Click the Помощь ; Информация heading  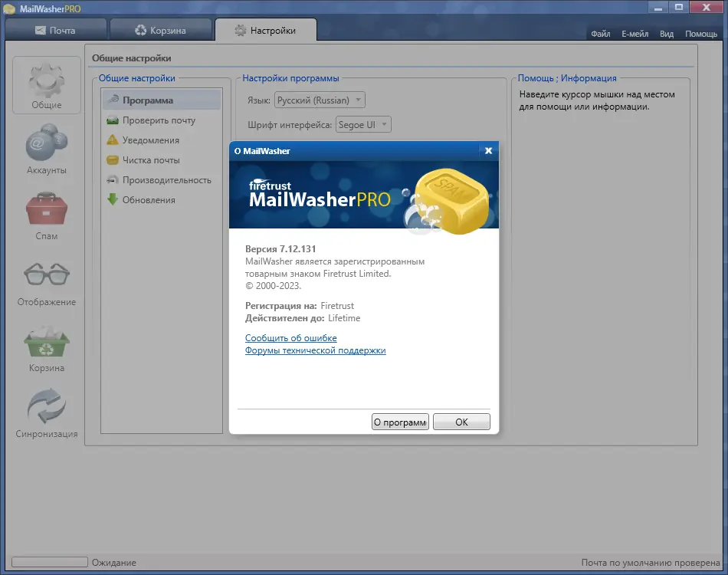click(x=567, y=78)
